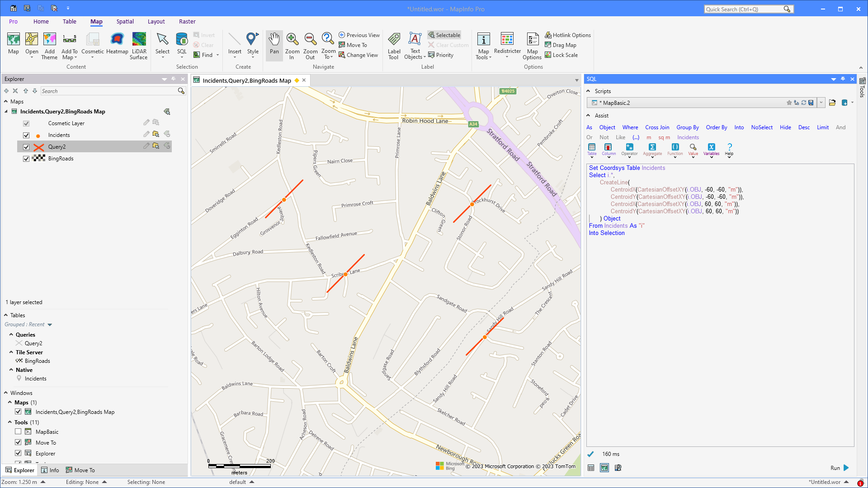
Task: Switch to the Spatial ribbon tab
Action: click(x=125, y=22)
